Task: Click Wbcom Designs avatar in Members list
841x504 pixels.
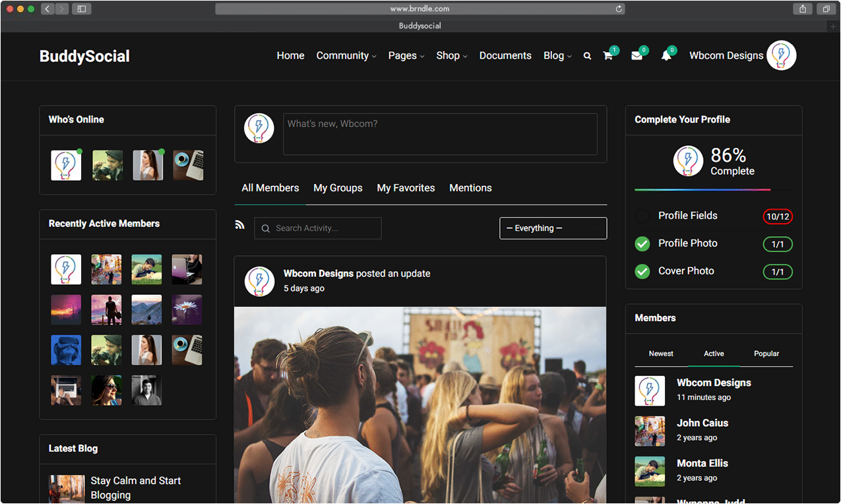Action: pyautogui.click(x=650, y=391)
